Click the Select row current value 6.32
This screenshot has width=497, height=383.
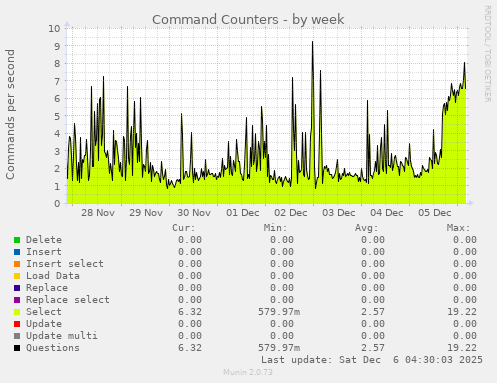click(x=190, y=312)
